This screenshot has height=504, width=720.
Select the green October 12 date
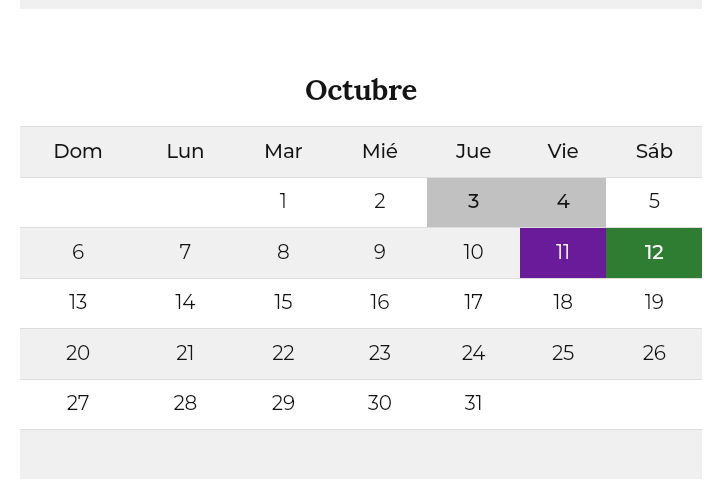(654, 253)
